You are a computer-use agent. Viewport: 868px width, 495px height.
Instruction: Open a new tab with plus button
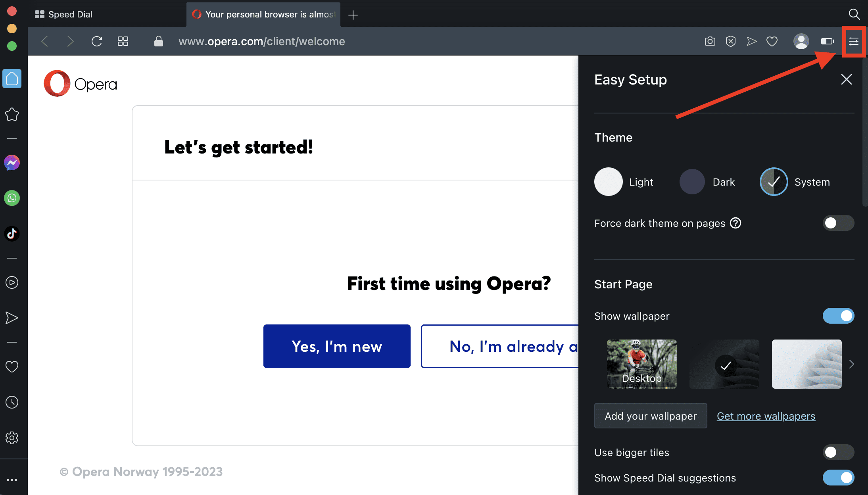click(353, 15)
